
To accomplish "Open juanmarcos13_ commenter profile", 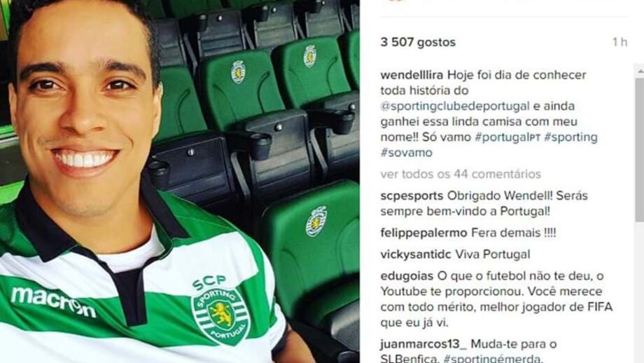I will (x=423, y=344).
